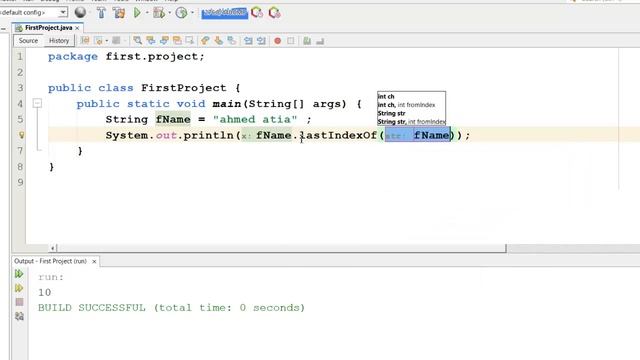The width and height of the screenshot is (640, 360).
Task: Click fName variable declaration on line 5
Action: (173, 119)
